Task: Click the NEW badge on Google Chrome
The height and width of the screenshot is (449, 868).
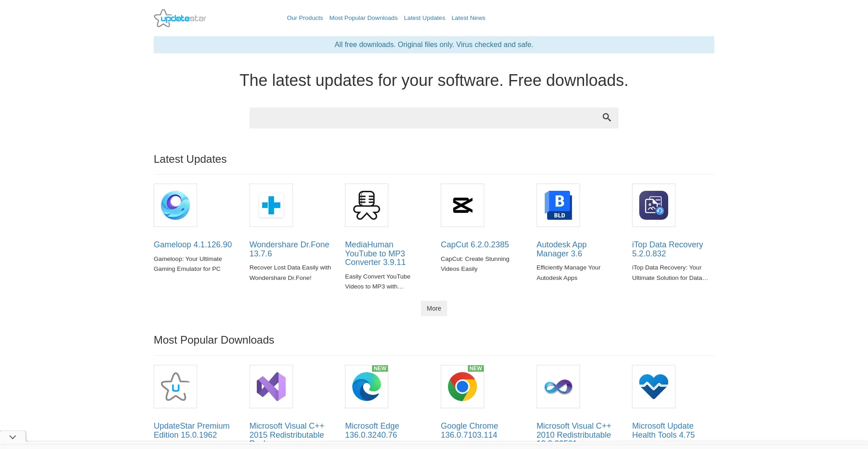Action: coord(476,369)
